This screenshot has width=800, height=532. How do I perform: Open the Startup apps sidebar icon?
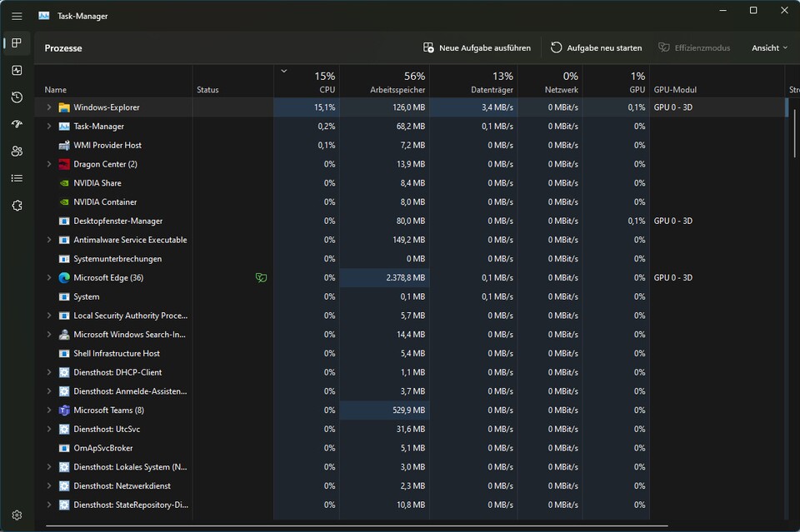(17, 124)
